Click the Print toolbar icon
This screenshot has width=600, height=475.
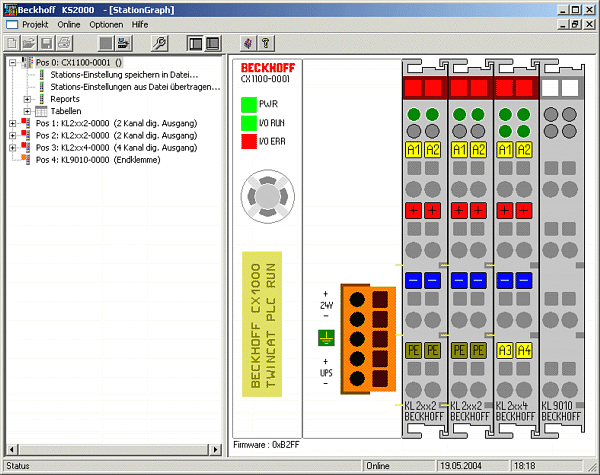pyautogui.click(x=63, y=43)
